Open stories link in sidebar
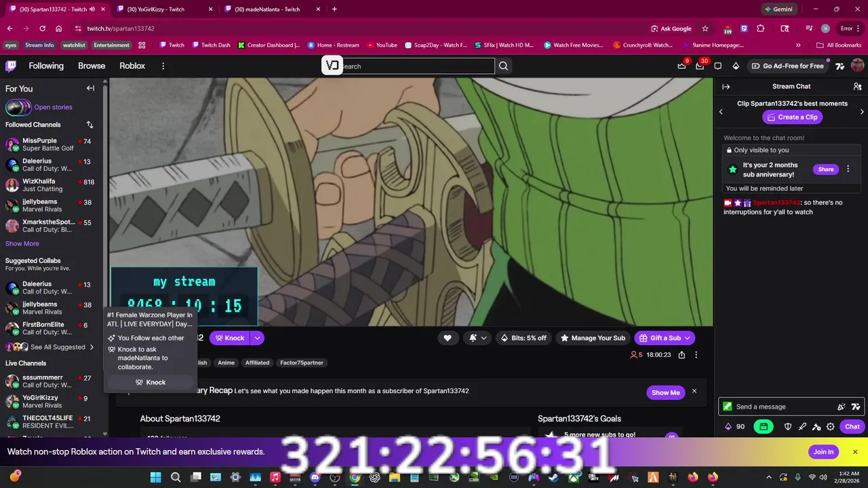This screenshot has height=488, width=868. tap(53, 107)
